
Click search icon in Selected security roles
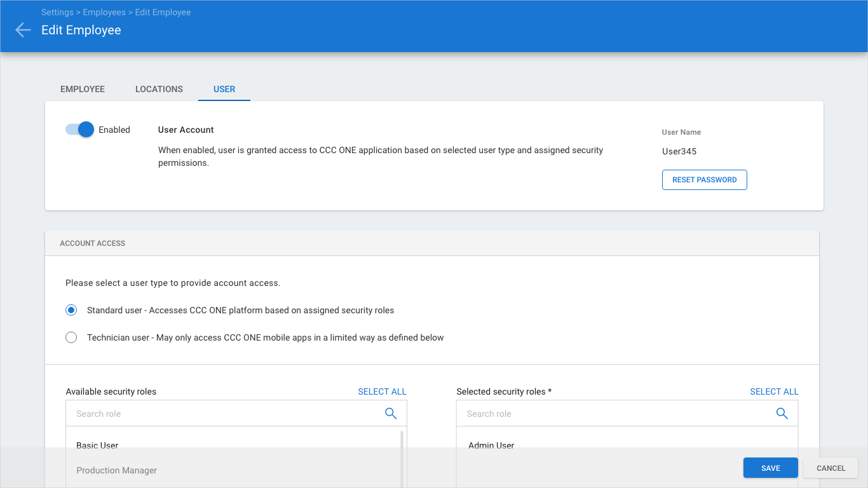pos(782,414)
